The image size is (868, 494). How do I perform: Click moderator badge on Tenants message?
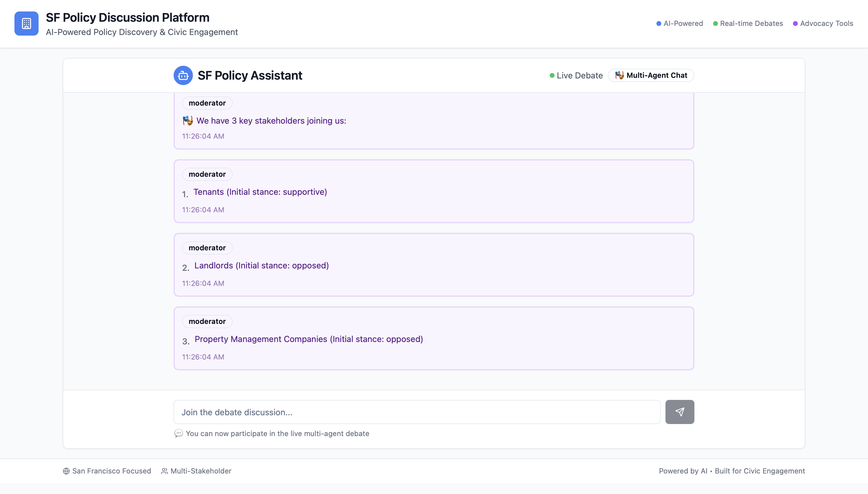[x=207, y=174]
